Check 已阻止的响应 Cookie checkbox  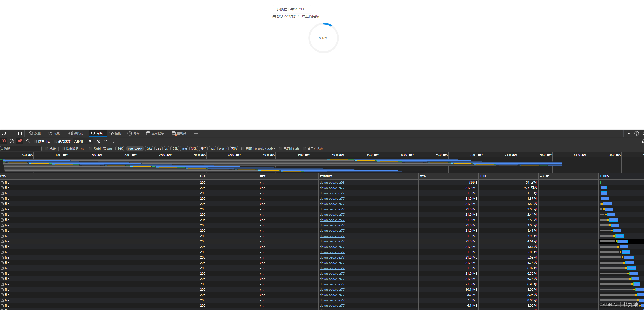[243, 149]
